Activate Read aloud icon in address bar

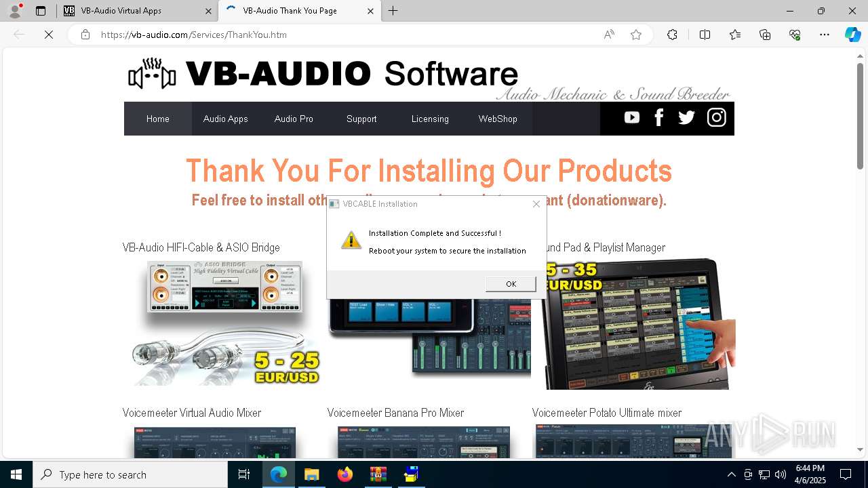click(609, 35)
